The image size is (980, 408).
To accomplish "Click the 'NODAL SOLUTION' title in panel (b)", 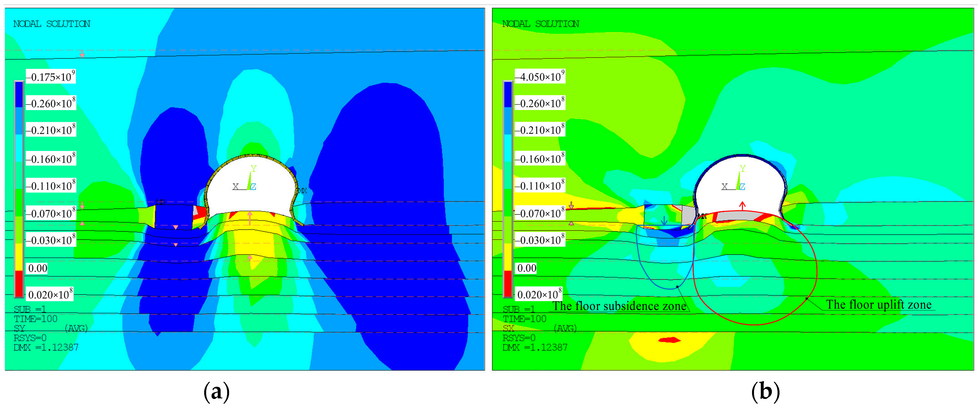I will 540,24.
